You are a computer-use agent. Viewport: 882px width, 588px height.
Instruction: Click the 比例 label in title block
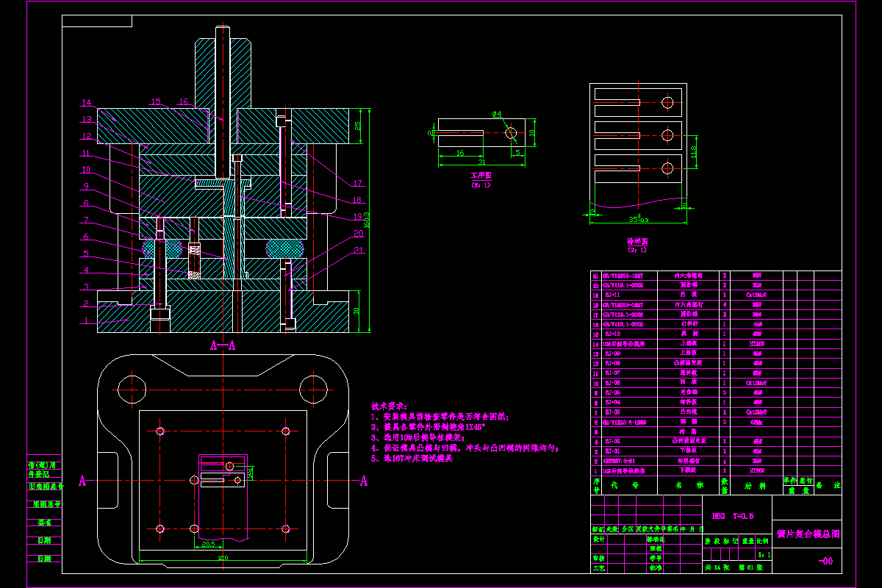tap(764, 539)
